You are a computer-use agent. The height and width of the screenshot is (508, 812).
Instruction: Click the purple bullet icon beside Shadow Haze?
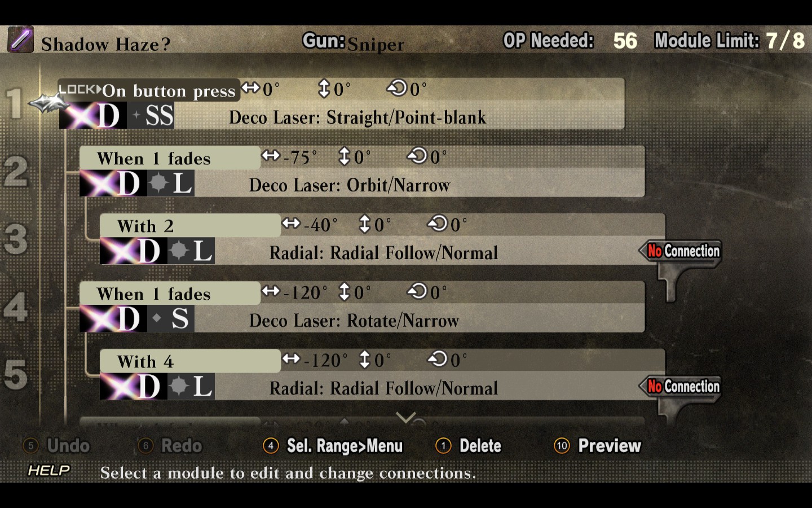pos(20,40)
